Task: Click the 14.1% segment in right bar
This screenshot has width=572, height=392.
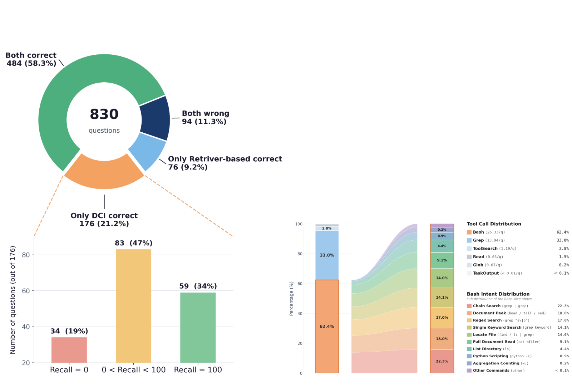Action: (x=442, y=298)
